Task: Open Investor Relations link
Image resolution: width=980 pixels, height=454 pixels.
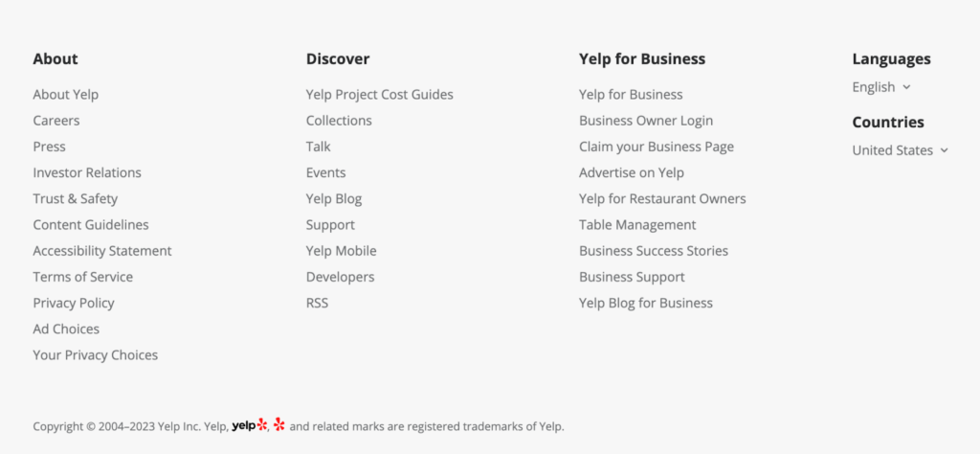Action: click(87, 172)
